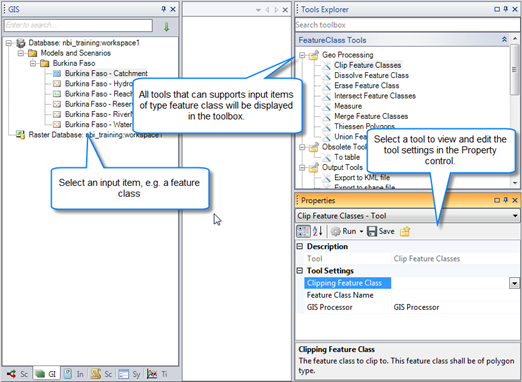Image resolution: width=522 pixels, height=382 pixels.
Task: Click the Measure tool icon
Action: [x=326, y=106]
